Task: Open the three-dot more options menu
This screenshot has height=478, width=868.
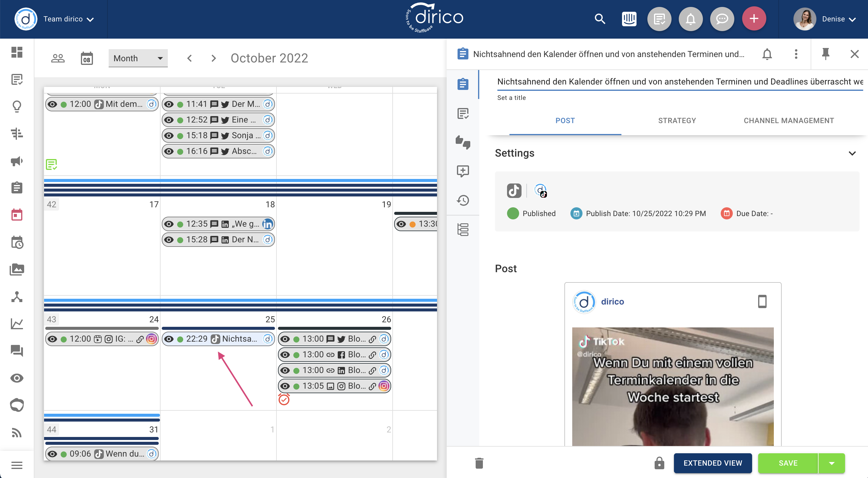Action: [796, 54]
